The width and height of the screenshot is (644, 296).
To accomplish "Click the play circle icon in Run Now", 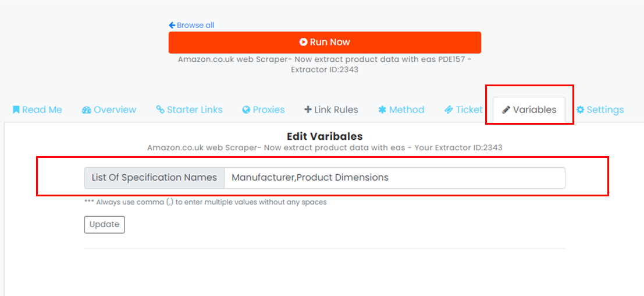I will [304, 42].
